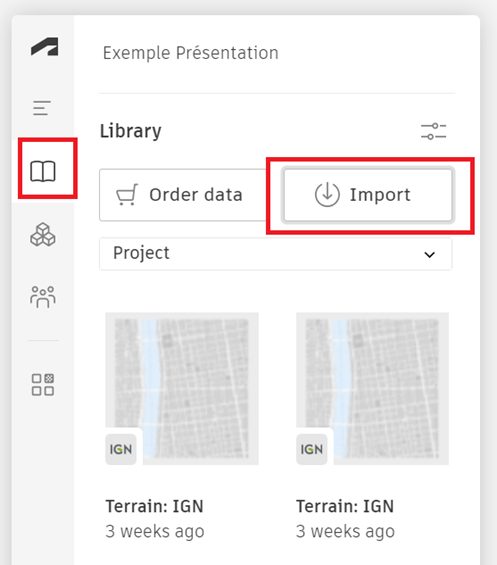Select the second Terrain: IGN thumbnail

372,389
